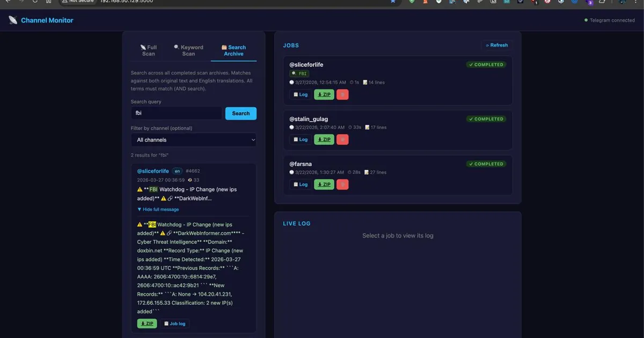Switch to the Keyword Scan tab
This screenshot has width=644, height=338.
coord(188,50)
